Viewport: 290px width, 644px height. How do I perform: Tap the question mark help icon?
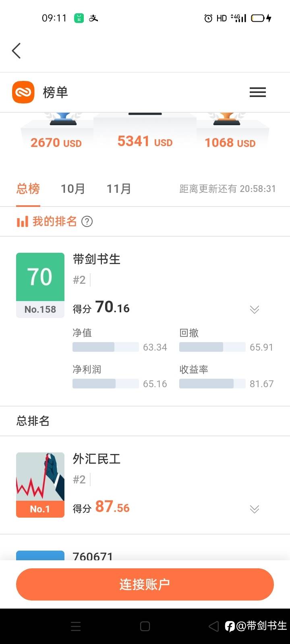click(87, 221)
